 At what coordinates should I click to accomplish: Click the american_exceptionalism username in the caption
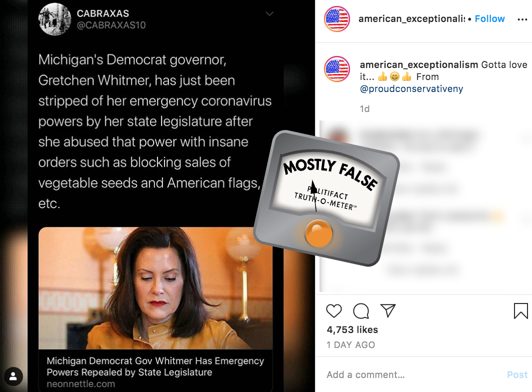pyautogui.click(x=418, y=64)
